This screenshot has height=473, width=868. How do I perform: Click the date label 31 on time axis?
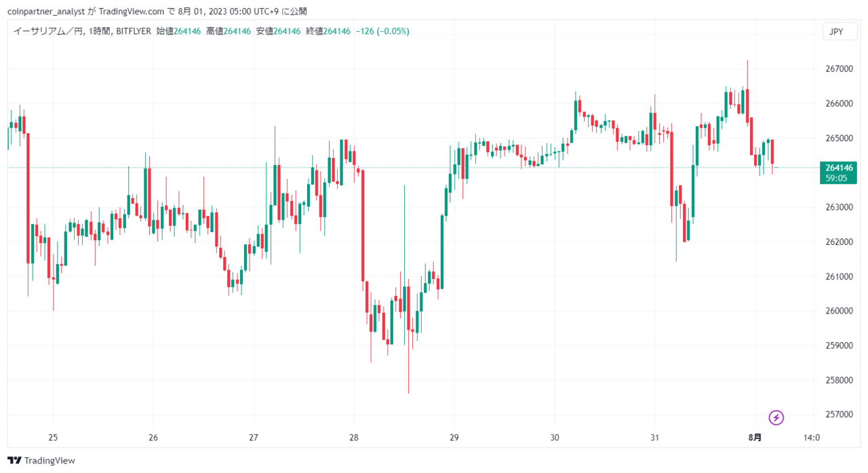[x=654, y=437]
